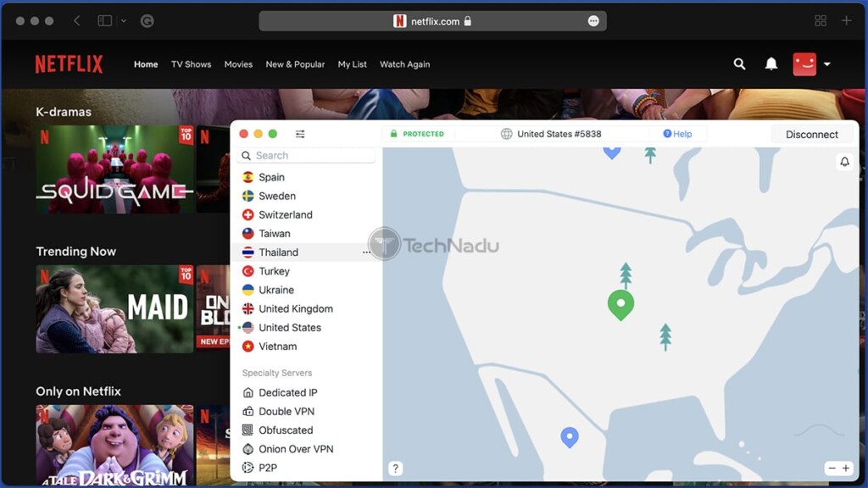Screen dimensions: 868x488
Task: Click the blue Mexico map pin
Action: coord(569,437)
